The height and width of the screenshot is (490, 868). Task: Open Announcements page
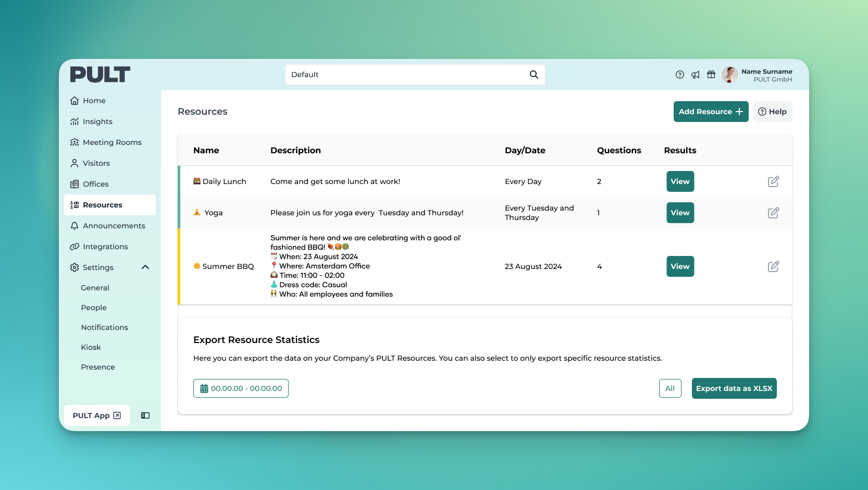coord(110,226)
